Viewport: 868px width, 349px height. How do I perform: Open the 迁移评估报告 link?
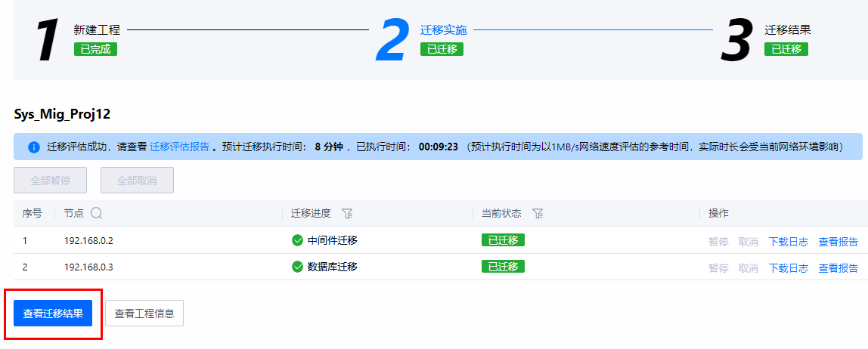[180, 147]
